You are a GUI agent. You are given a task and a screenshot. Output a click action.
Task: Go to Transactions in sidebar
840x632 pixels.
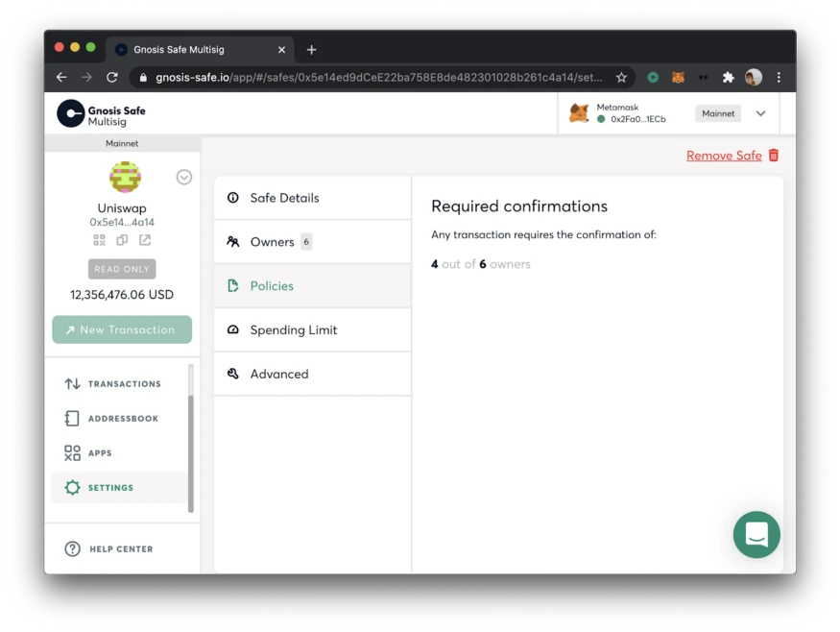118,384
